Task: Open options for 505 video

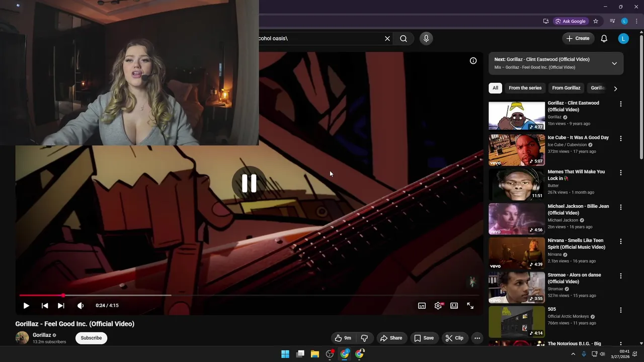Action: [620, 310]
